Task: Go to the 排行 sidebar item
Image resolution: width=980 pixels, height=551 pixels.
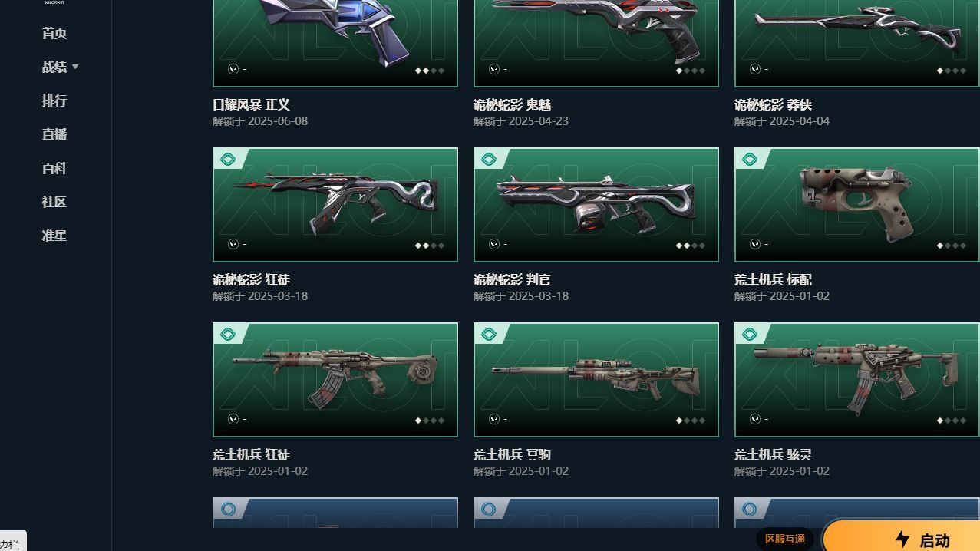Action: 54,101
